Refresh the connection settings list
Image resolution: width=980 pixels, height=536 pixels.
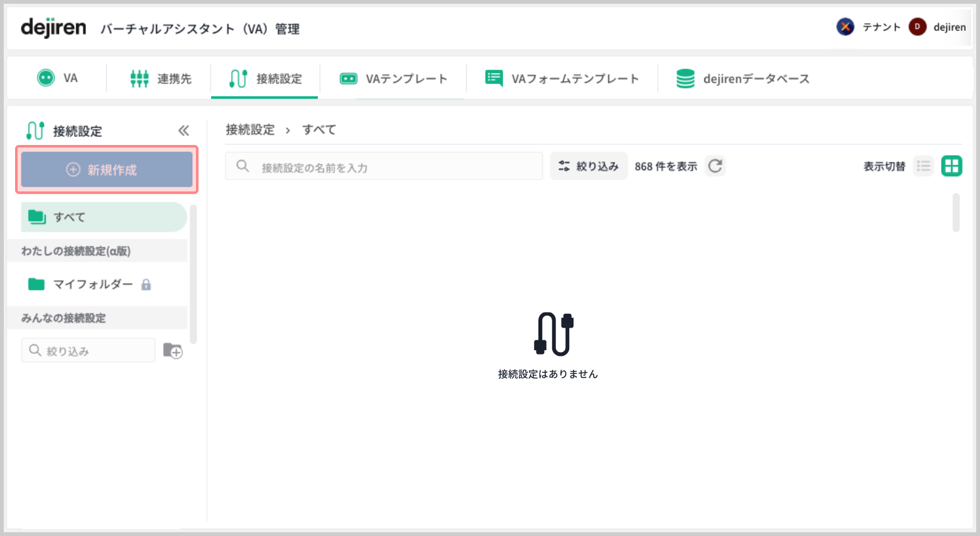pos(715,166)
